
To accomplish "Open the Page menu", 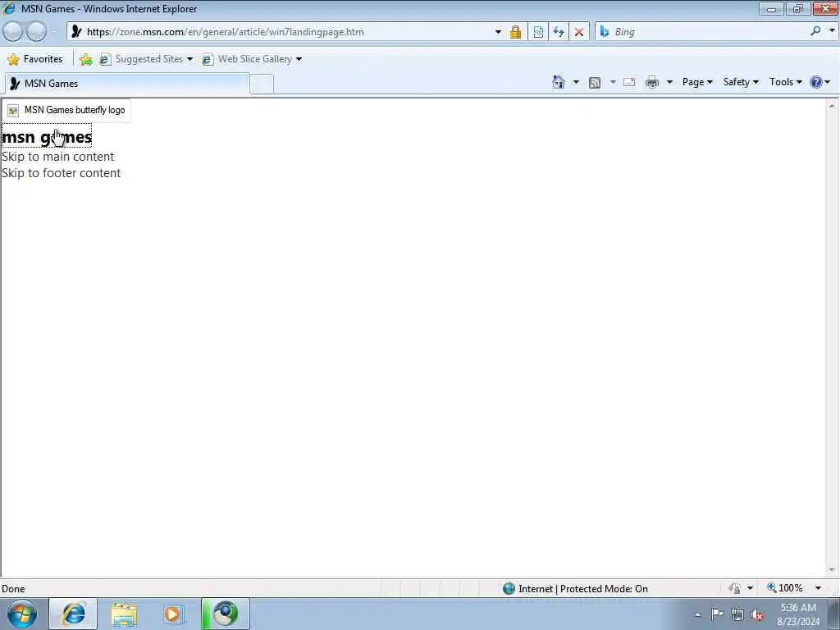I will tap(697, 82).
